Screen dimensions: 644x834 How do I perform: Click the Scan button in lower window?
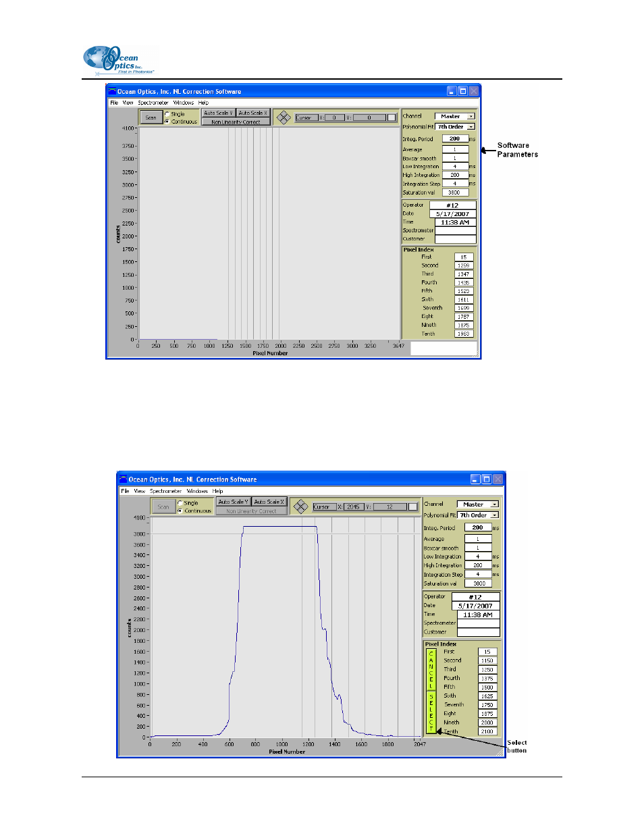(163, 506)
